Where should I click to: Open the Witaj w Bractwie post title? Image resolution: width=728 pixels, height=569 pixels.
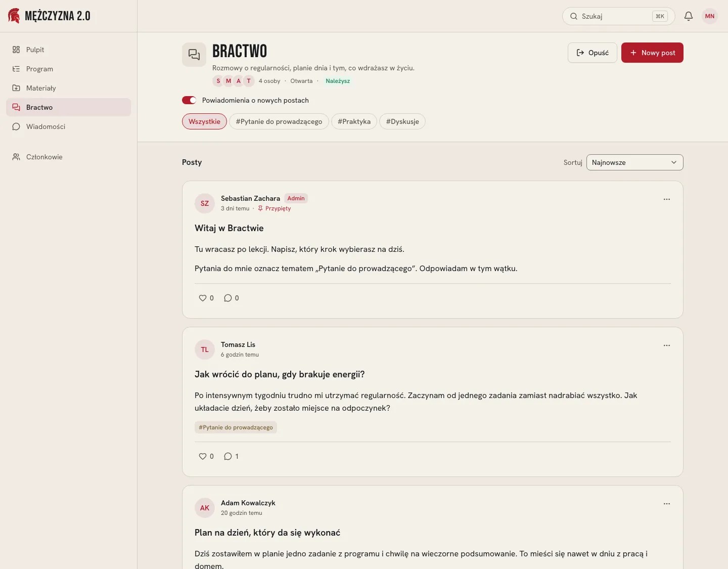click(229, 228)
